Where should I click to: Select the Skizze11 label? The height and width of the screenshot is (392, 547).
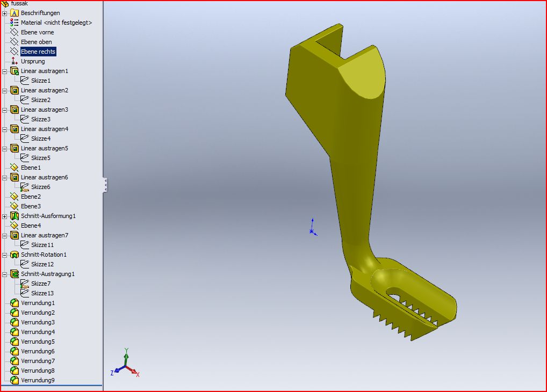[x=42, y=245]
